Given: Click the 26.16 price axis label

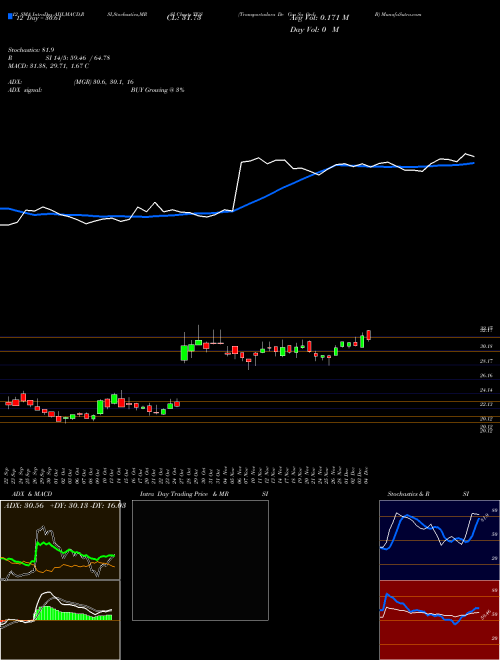Looking at the screenshot, I should click(486, 375).
